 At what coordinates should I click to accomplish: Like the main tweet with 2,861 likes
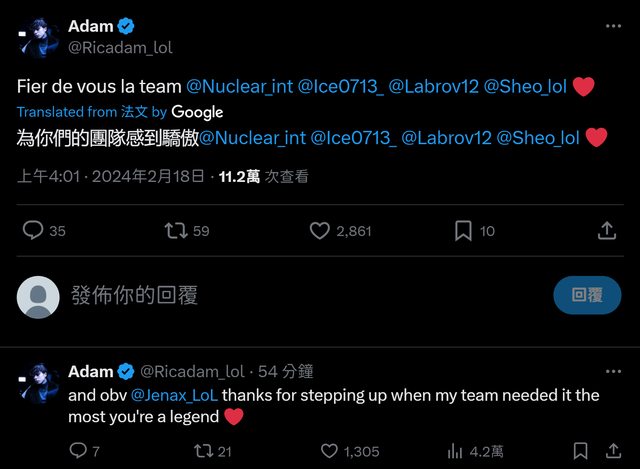coord(320,231)
